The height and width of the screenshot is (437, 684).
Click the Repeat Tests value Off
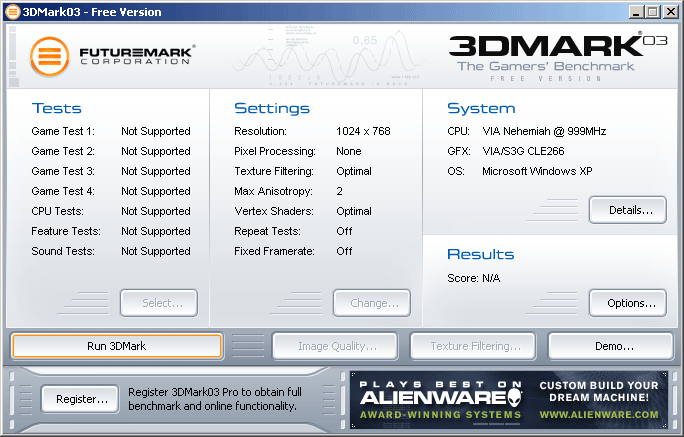[344, 231]
